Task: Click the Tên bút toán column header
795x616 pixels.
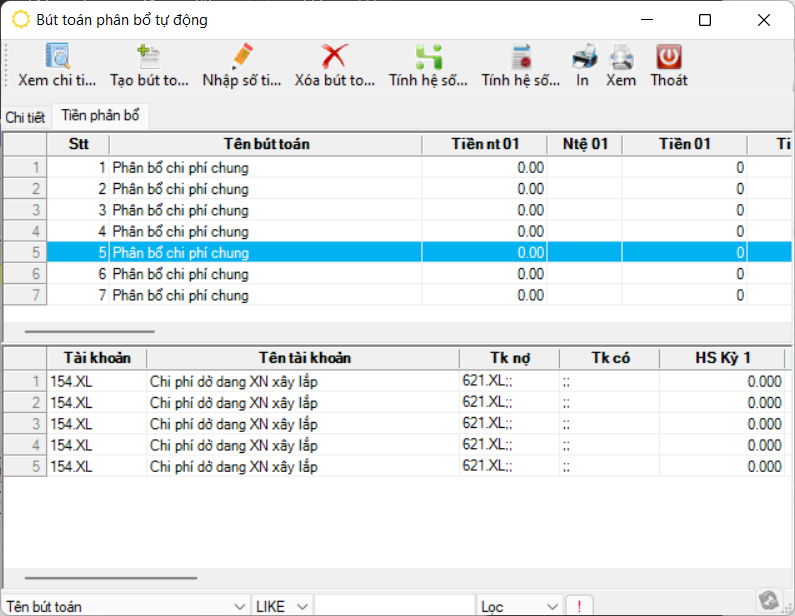Action: [265, 144]
